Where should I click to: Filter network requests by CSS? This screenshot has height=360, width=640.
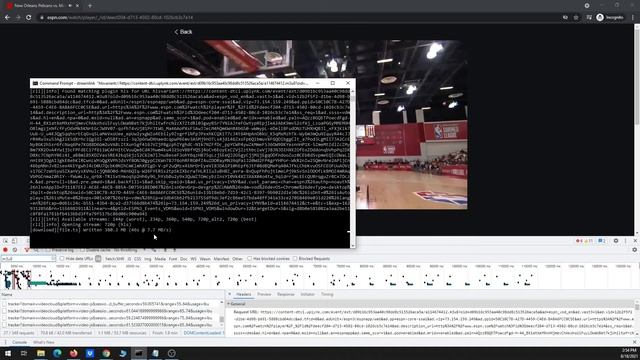pos(138,259)
